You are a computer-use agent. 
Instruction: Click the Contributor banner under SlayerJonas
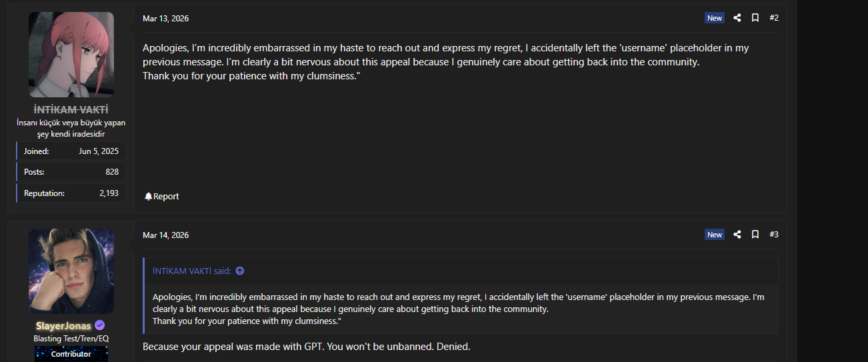(x=71, y=354)
